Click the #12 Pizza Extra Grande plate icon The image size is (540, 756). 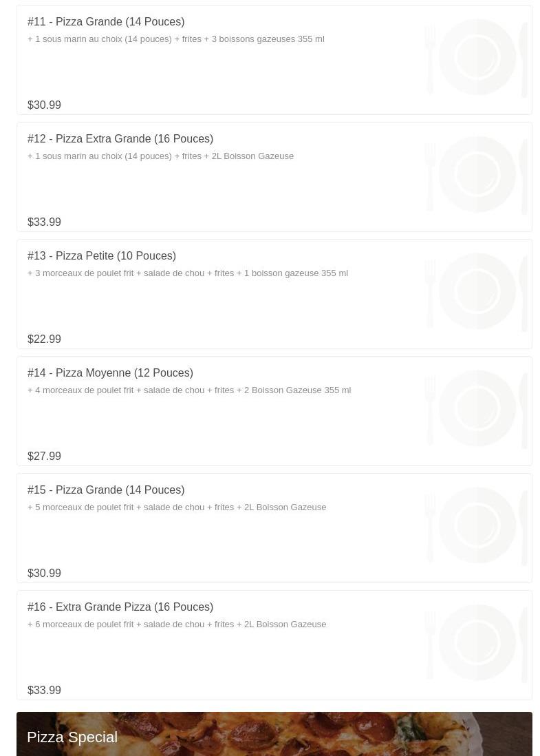pyautogui.click(x=477, y=174)
